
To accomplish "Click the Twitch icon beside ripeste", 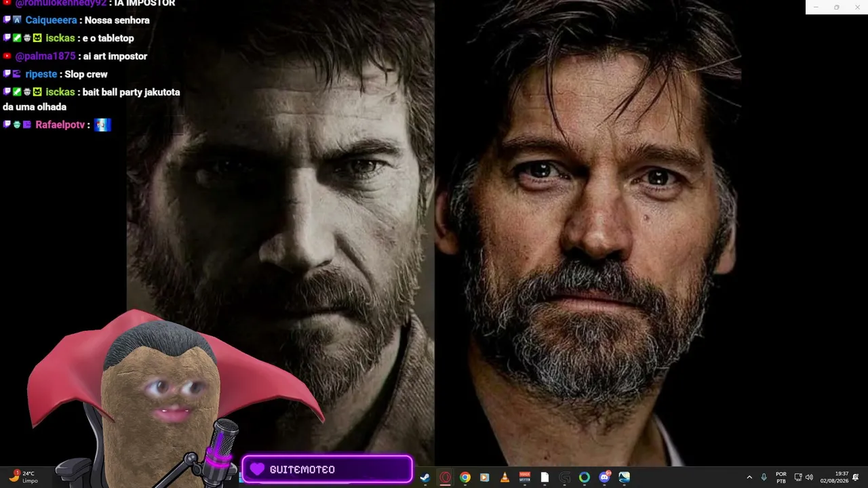I will click(x=7, y=74).
